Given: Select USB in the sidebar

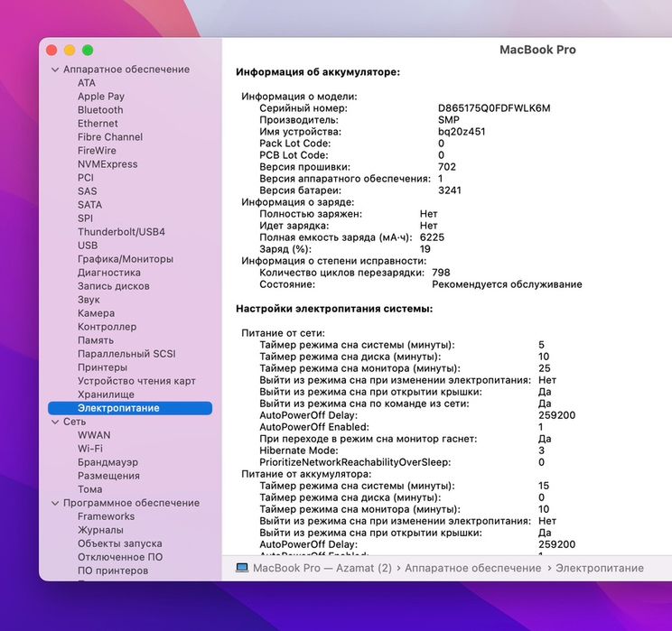Looking at the screenshot, I should (88, 246).
